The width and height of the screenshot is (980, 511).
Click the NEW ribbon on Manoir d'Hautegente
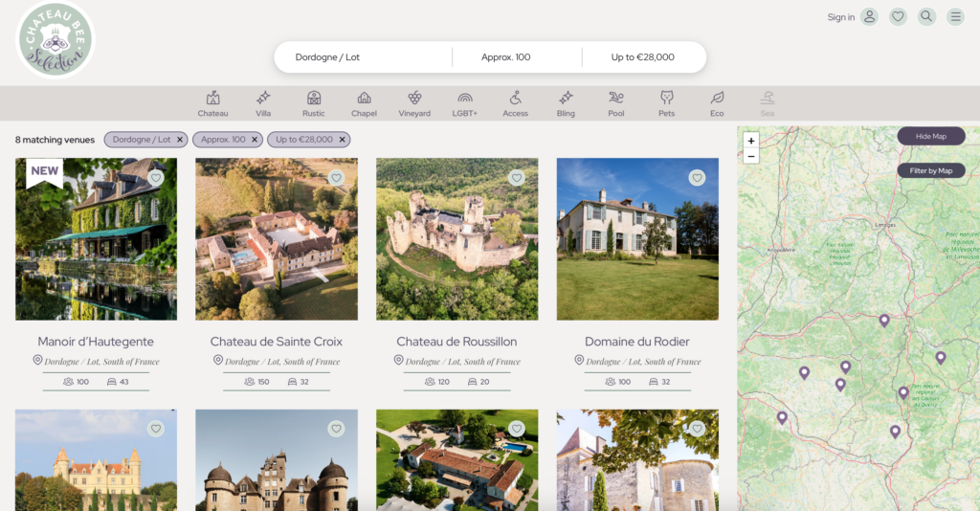[44, 172]
